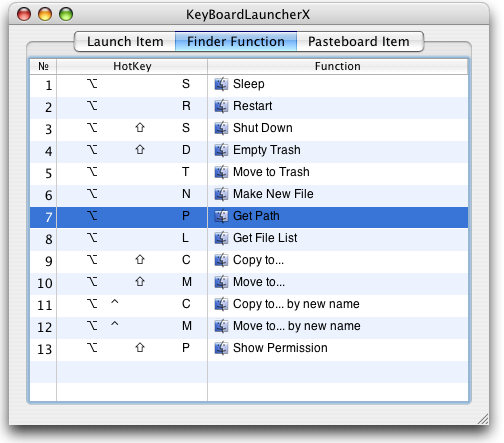Click the Function column header
The image size is (504, 443).
coord(338,66)
